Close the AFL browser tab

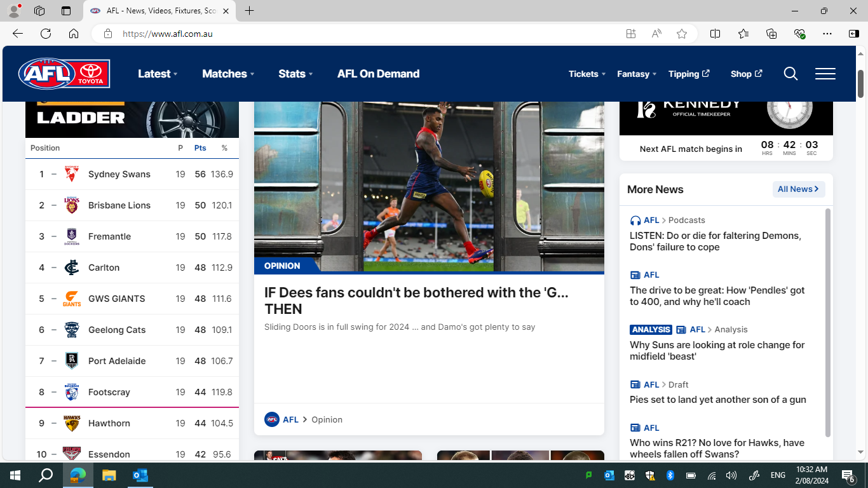[x=226, y=11]
